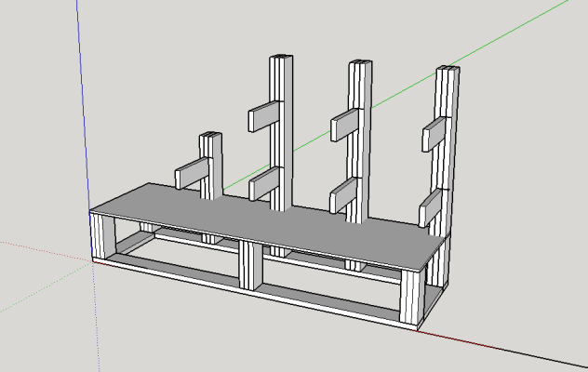Screen dimensions: 588x372
Task: Select the center front leg of the base
Action: coord(251,265)
